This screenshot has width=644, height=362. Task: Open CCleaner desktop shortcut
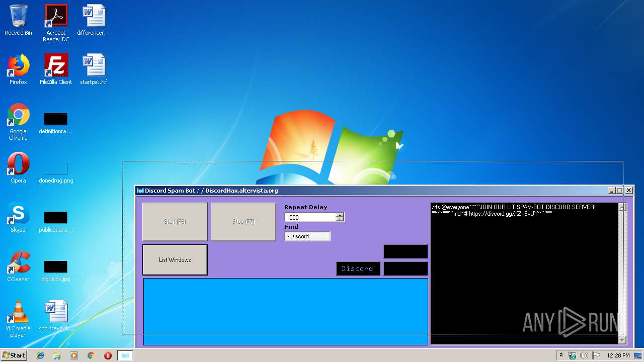[18, 266]
